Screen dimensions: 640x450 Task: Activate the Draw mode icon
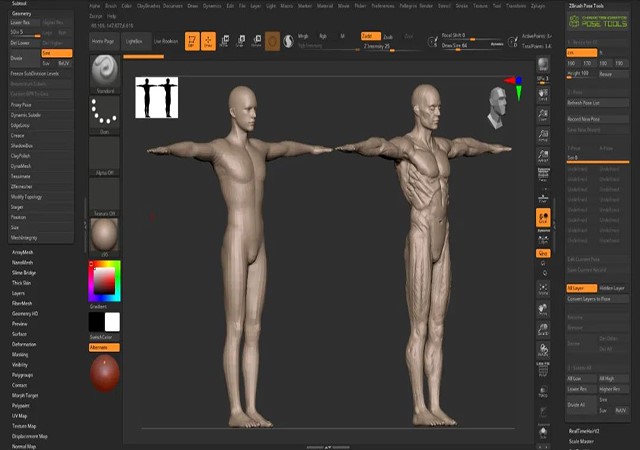tap(208, 41)
